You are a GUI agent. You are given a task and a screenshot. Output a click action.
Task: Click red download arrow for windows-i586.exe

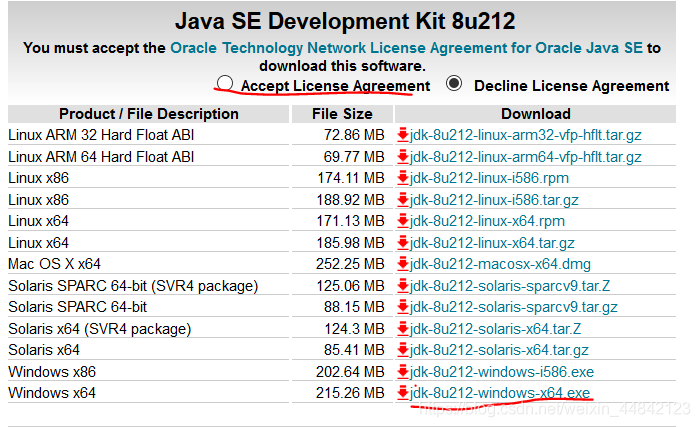(403, 371)
